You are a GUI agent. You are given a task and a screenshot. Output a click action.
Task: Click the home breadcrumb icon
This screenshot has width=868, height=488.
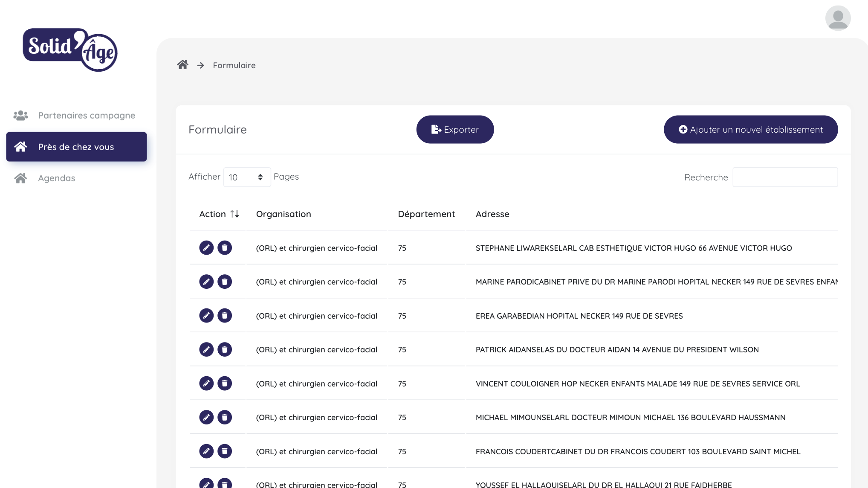click(x=182, y=65)
